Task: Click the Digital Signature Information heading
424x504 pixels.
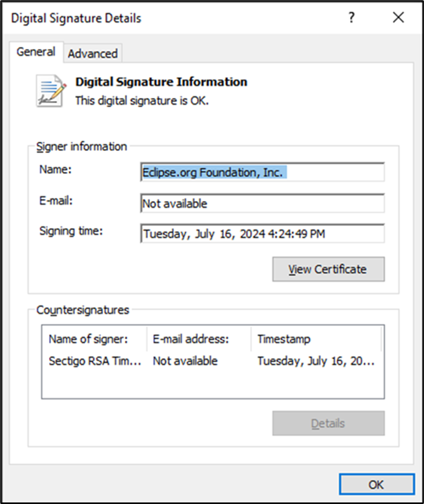Action: click(161, 82)
